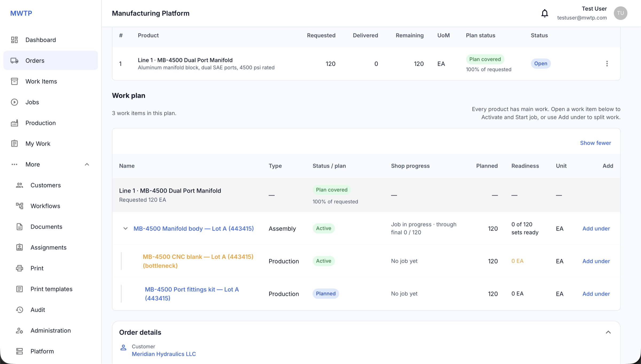Viewport: 641px width, 364px height.
Task: Click the Audit history icon
Action: click(19, 310)
